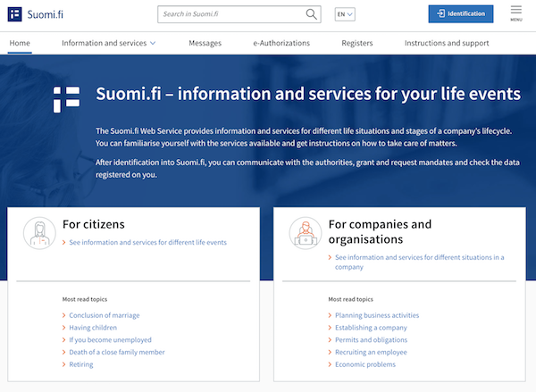Click the Finnish flag icon in the banner
The width and height of the screenshot is (536, 392).
(x=67, y=99)
